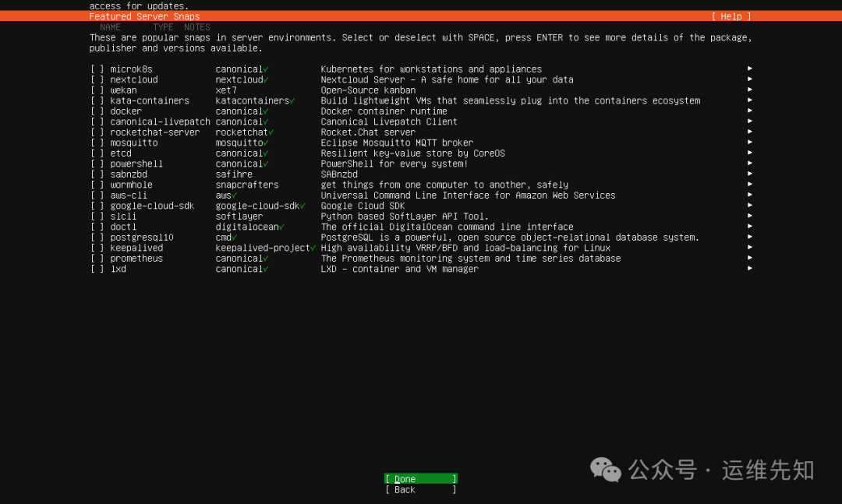Viewport: 842px width, 504px height.
Task: Click the Done button
Action: tap(421, 479)
